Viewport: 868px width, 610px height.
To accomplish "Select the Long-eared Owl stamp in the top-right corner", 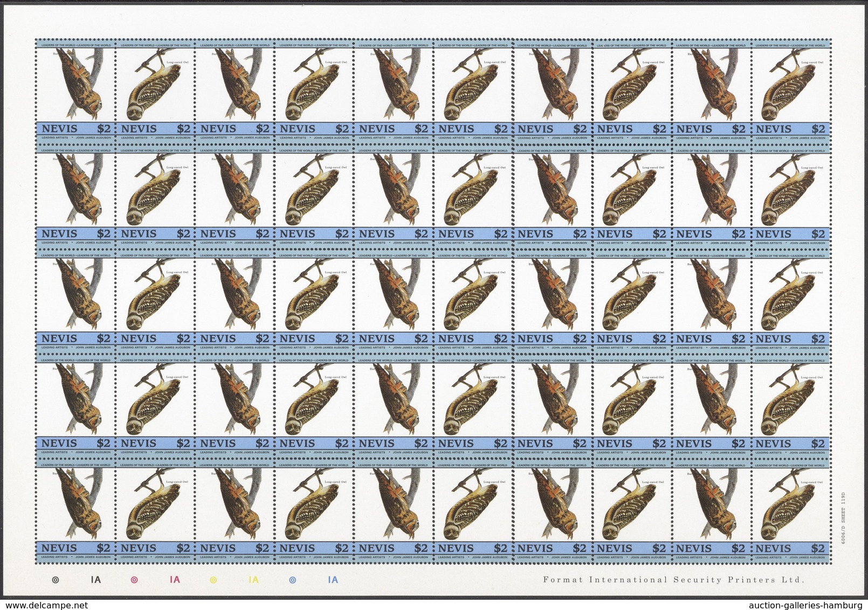I will click(790, 91).
